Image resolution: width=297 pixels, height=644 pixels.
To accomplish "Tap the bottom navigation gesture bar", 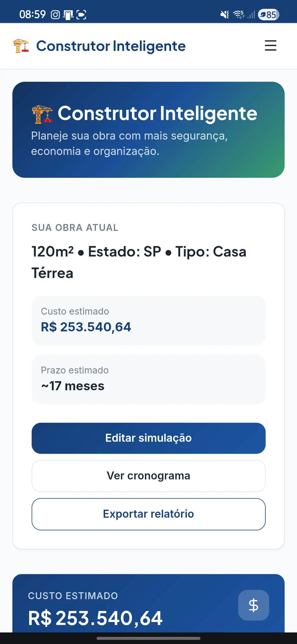I will [x=148, y=638].
